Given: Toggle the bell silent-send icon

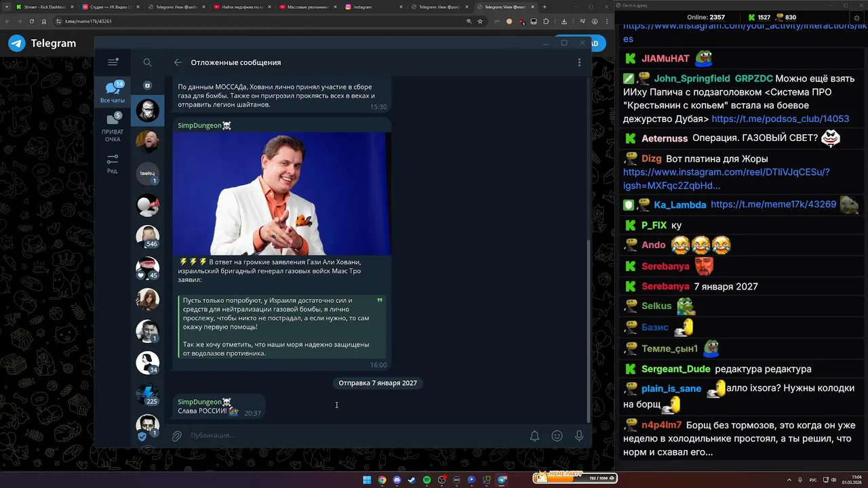Looking at the screenshot, I should coord(534,436).
